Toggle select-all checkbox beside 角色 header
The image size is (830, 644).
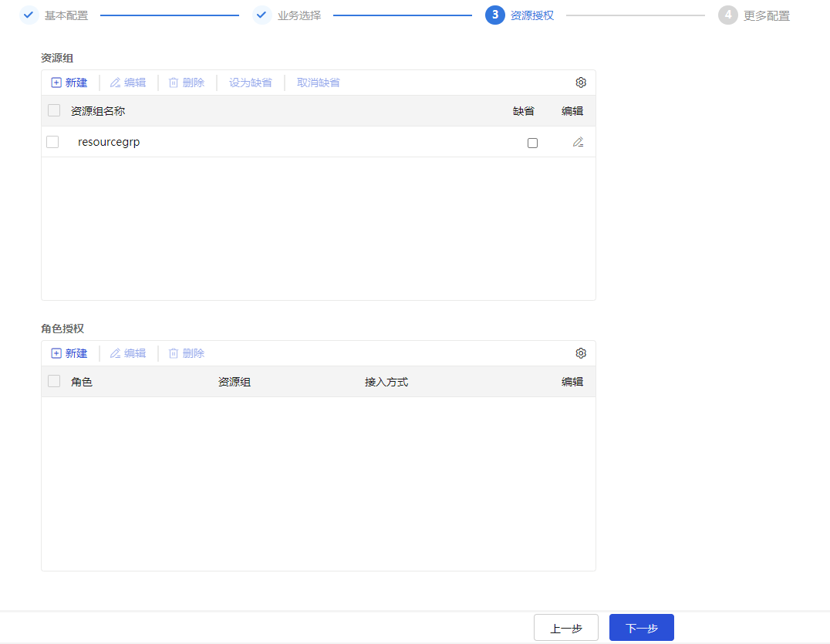pos(54,381)
